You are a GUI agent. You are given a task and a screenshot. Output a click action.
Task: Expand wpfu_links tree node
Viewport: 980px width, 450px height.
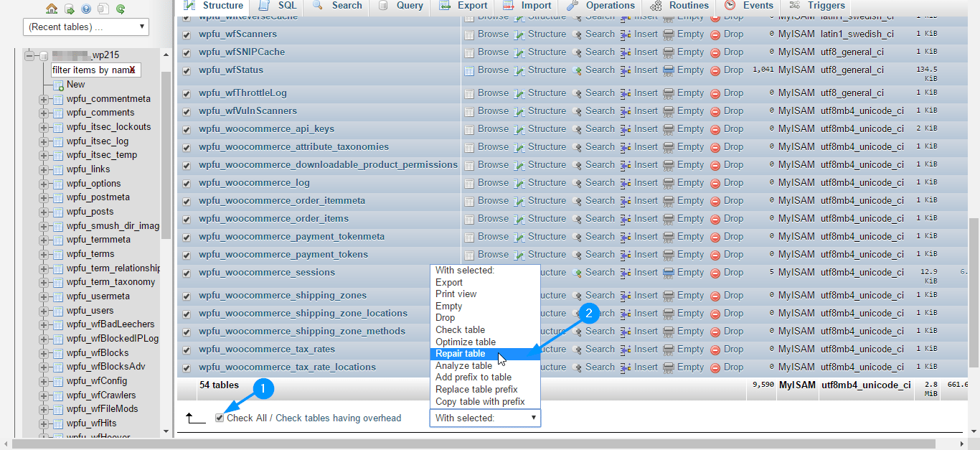44,169
